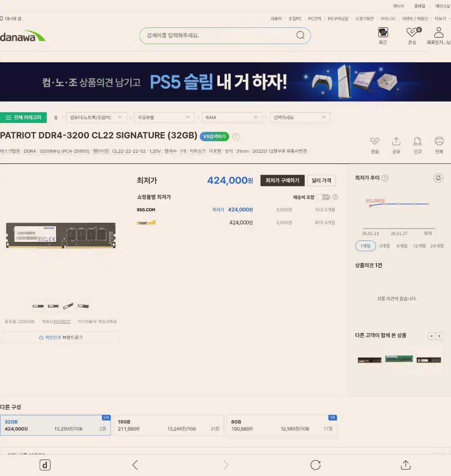Select the 16GB configuration option
The height and width of the screenshot is (476, 451).
tap(169, 425)
